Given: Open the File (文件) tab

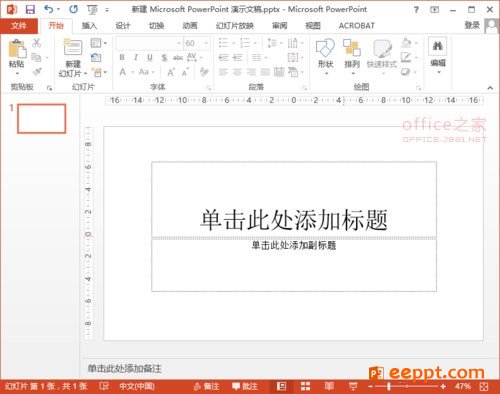Looking at the screenshot, I should [19, 25].
